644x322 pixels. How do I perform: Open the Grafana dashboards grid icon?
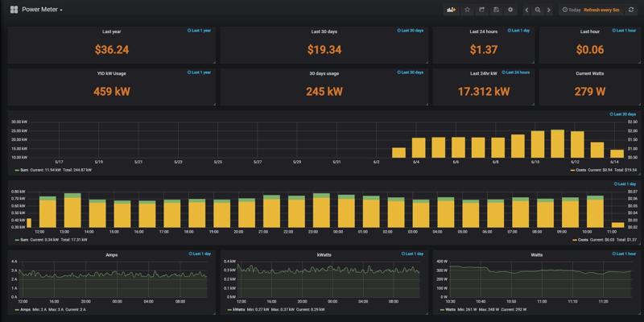[14, 10]
